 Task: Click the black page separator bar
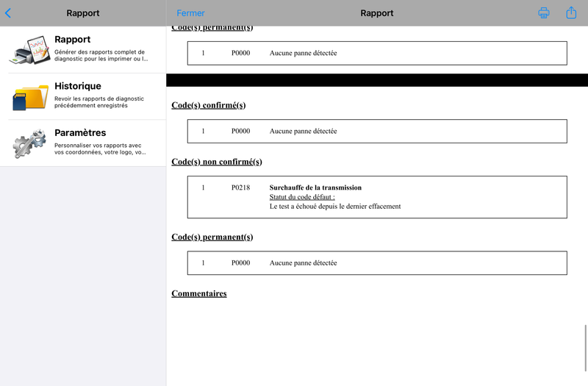pyautogui.click(x=377, y=80)
